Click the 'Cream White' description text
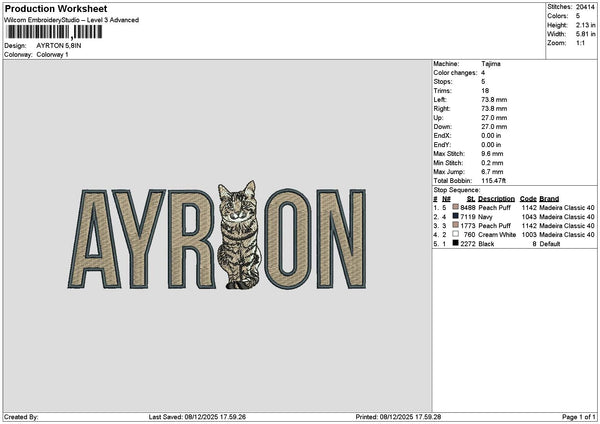Image resolution: width=600 pixels, height=424 pixels. tap(497, 235)
